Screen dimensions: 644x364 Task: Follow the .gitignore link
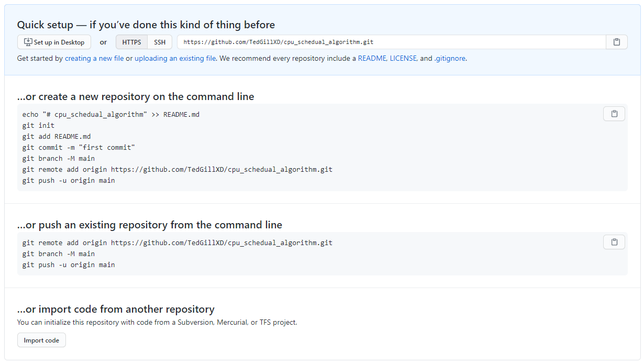click(450, 59)
